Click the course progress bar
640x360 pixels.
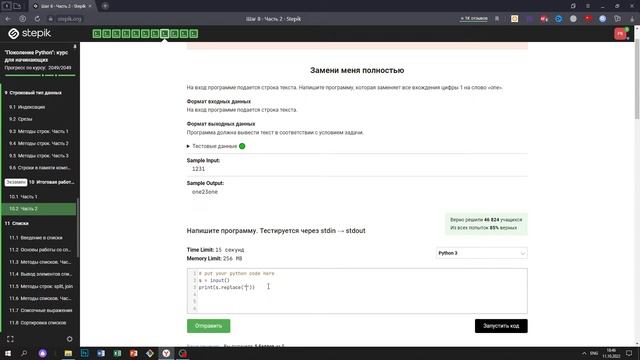tap(40, 75)
